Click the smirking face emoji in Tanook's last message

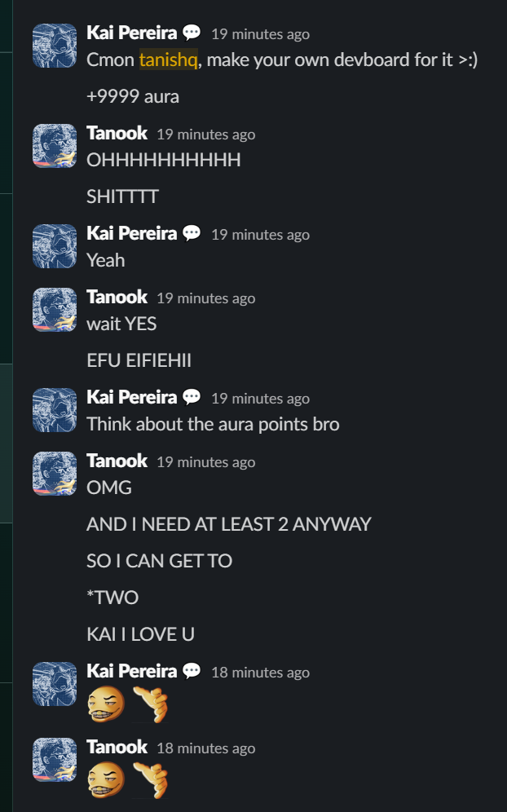(107, 780)
